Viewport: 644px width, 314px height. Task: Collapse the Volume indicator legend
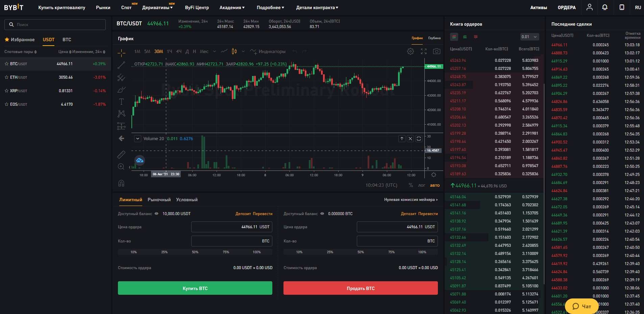138,138
